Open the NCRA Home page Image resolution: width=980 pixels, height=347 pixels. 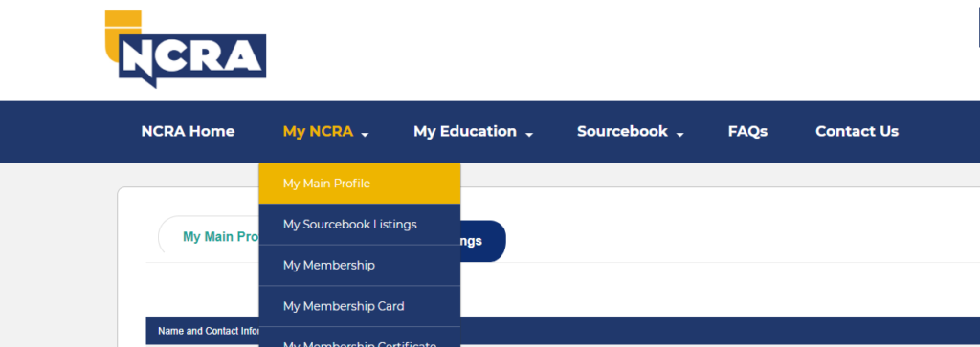point(188,132)
